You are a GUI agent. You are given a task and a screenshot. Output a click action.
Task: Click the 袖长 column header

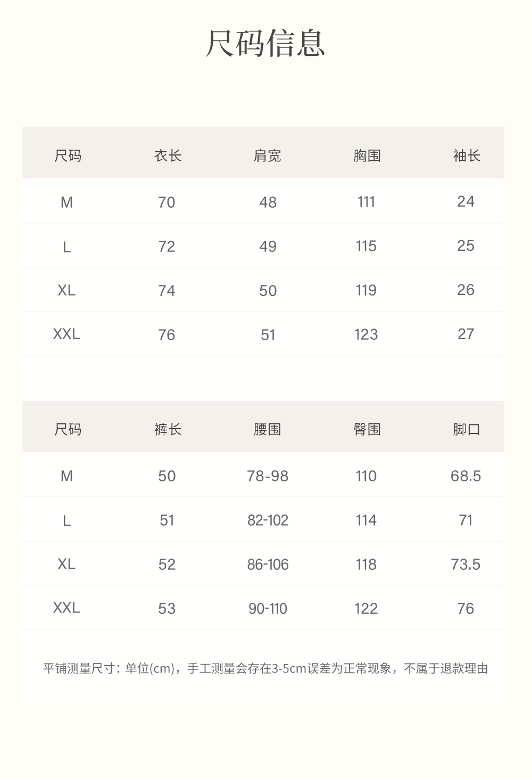(466, 155)
